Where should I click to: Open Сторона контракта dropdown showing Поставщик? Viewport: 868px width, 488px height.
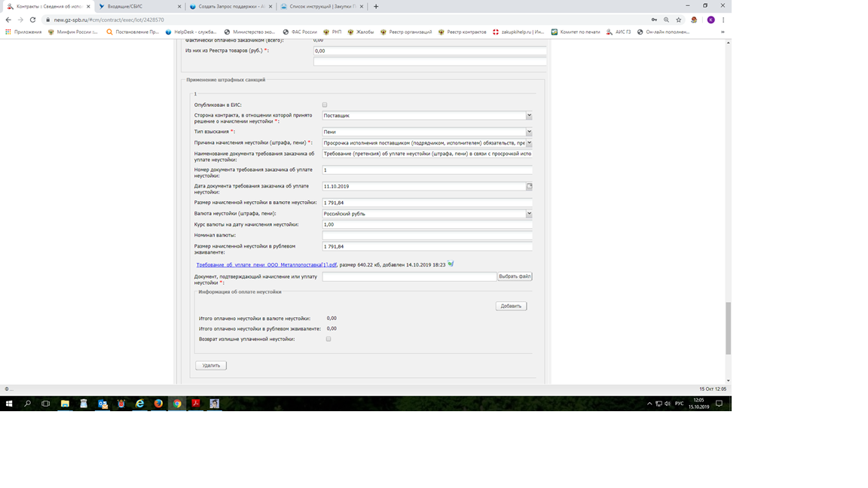click(x=427, y=116)
